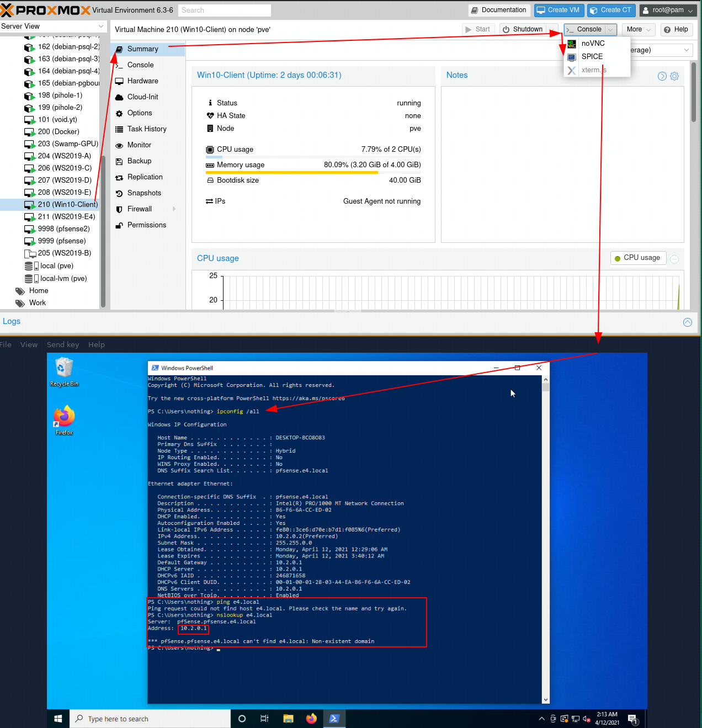Focus the Proxmox search field
Viewport: 702px width, 728px height.
tap(225, 10)
